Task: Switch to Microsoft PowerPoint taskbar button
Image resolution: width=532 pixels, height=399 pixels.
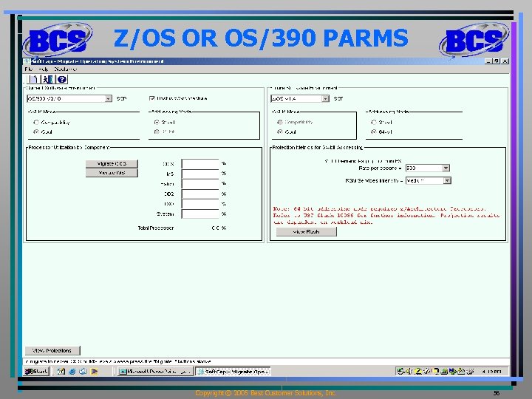Action: pyautogui.click(x=155, y=372)
